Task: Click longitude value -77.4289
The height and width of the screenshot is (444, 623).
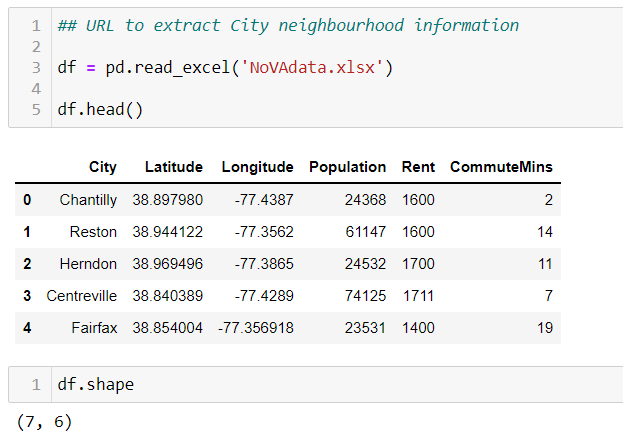Action: [264, 296]
